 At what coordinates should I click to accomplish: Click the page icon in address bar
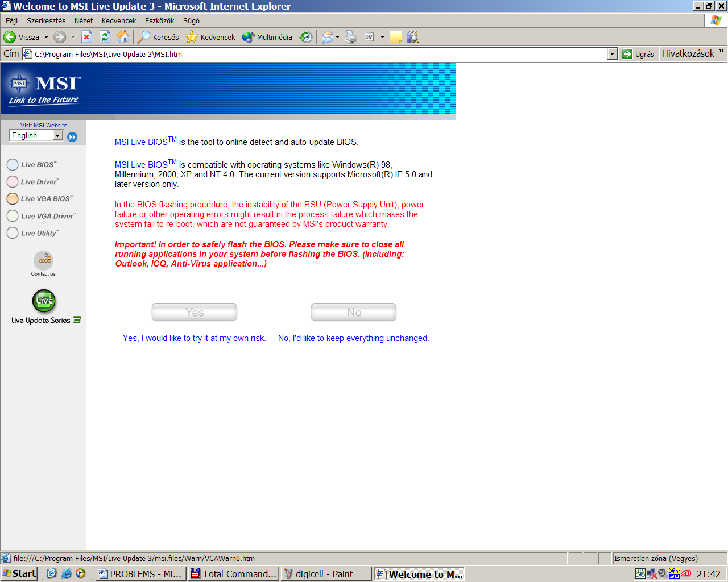pyautogui.click(x=27, y=54)
